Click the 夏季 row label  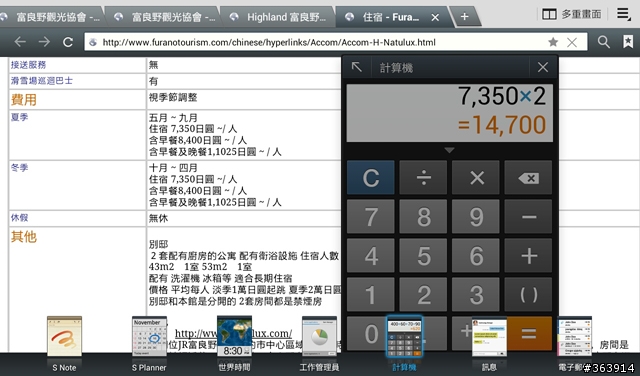pyautogui.click(x=19, y=117)
